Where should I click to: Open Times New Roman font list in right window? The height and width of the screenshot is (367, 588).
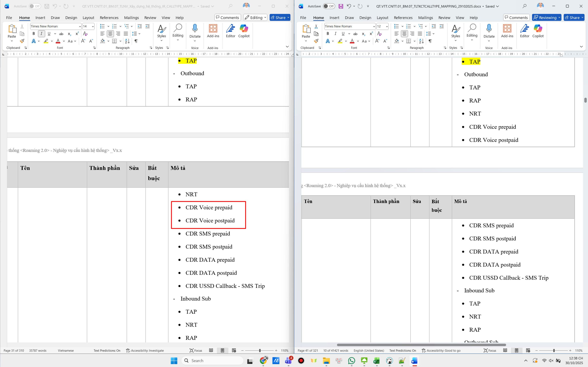click(374, 26)
